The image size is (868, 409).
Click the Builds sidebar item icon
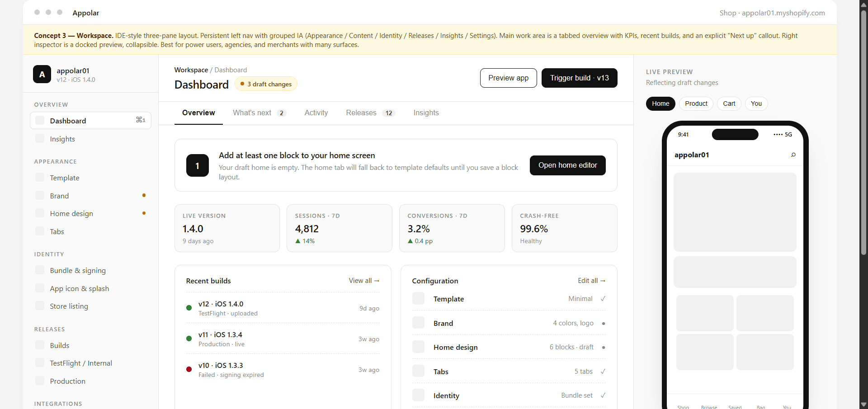[40, 345]
